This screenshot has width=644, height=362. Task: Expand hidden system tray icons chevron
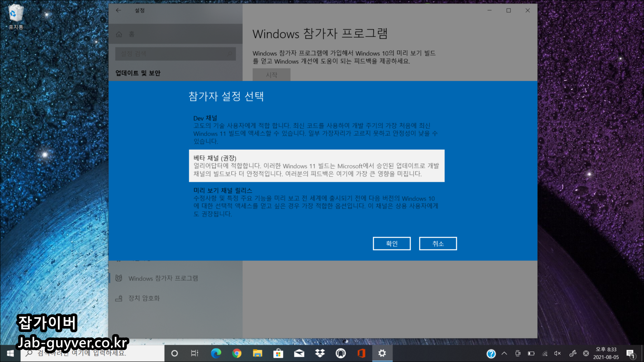504,353
